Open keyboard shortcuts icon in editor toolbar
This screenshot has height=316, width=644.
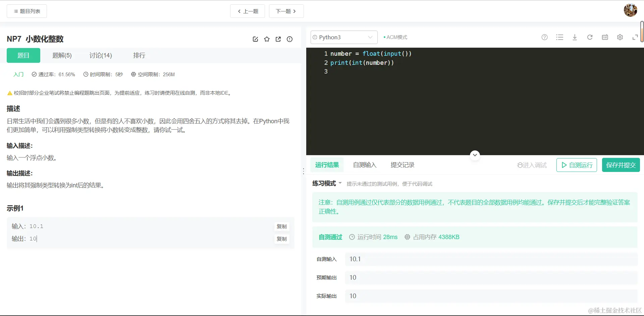coord(605,37)
